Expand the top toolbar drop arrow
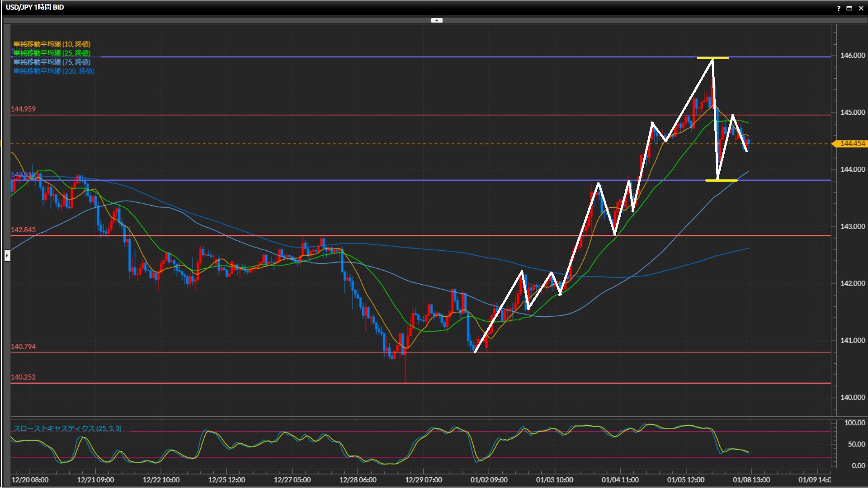Image resolution: width=868 pixels, height=488 pixels. pos(437,20)
